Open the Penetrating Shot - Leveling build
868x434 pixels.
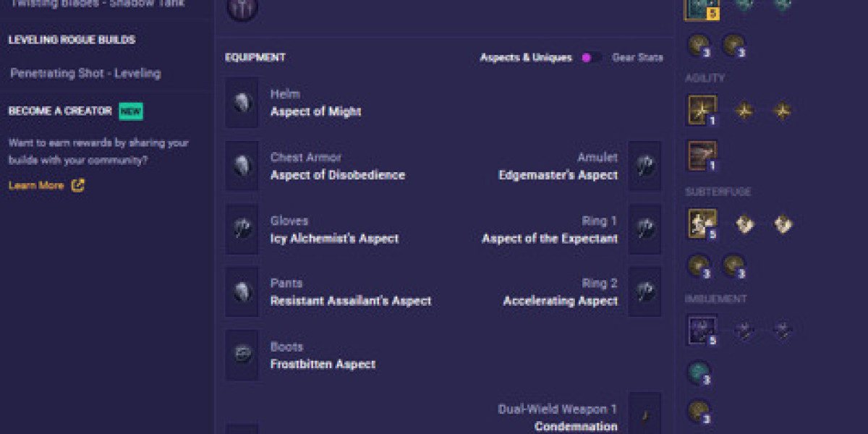(x=85, y=73)
